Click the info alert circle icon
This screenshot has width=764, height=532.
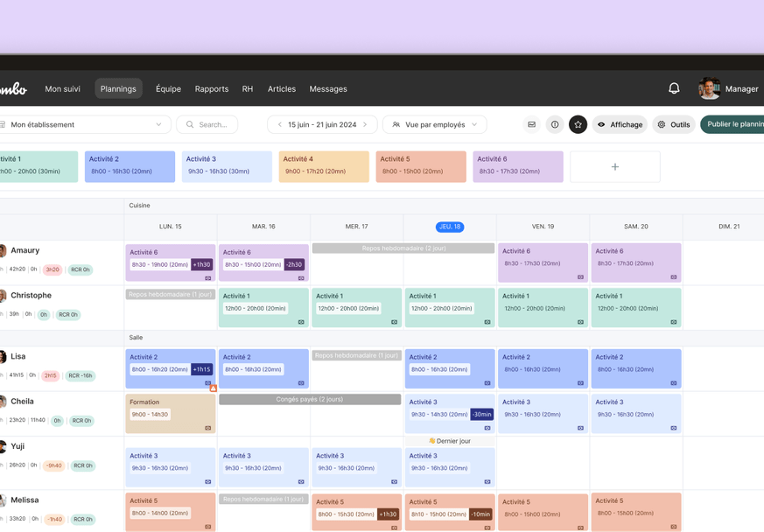[x=555, y=124]
